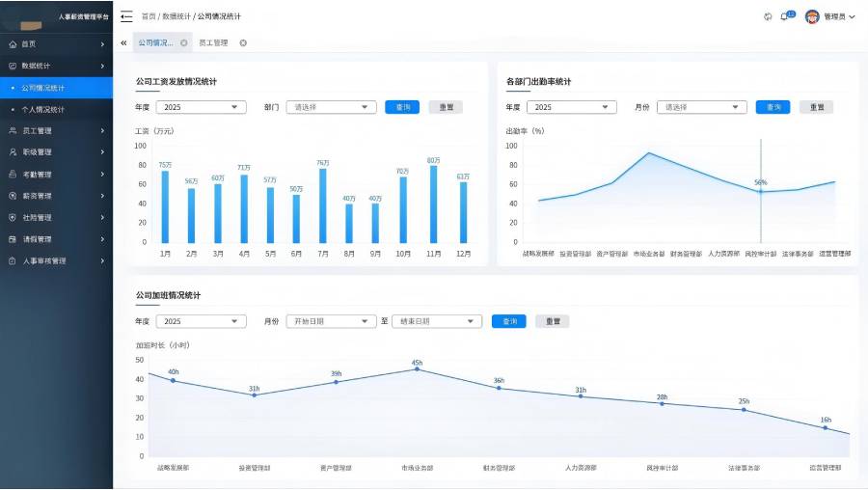Click the 11月 bar in salary chart
Image resolution: width=868 pixels, height=490 pixels.
tap(433, 204)
